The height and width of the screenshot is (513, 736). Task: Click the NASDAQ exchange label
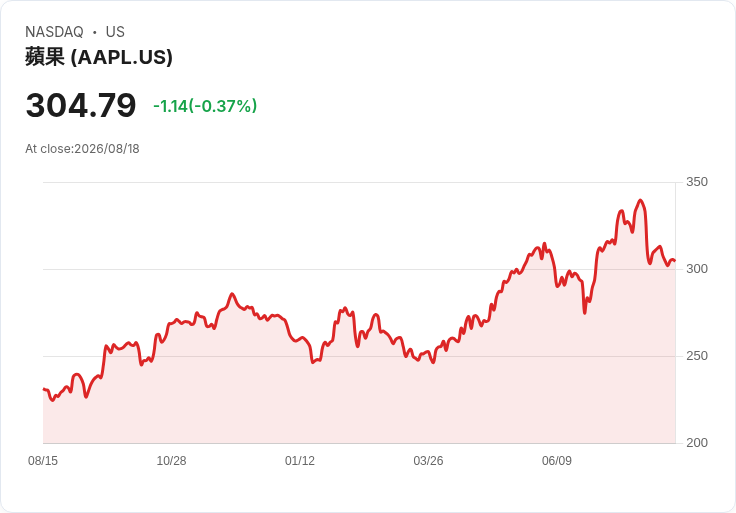tap(54, 32)
